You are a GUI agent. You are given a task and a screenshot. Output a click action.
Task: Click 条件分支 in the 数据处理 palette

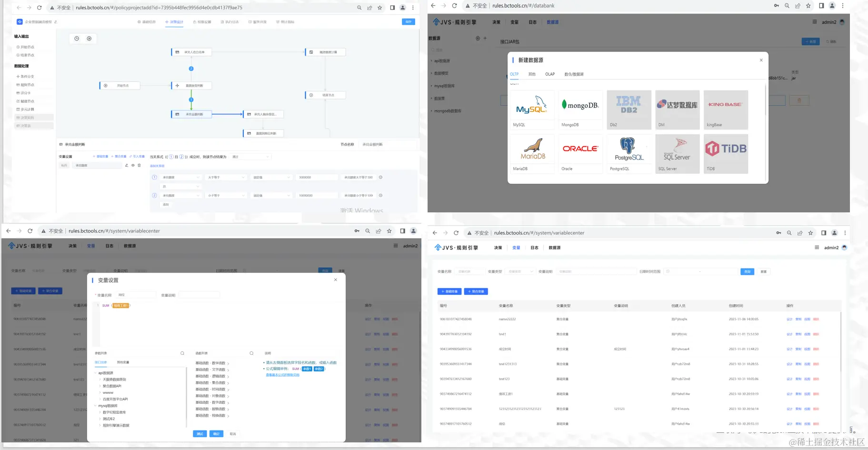tap(26, 77)
